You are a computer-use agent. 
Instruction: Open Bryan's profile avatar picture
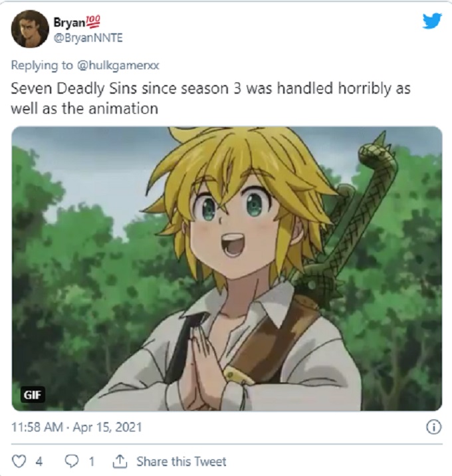(x=30, y=29)
